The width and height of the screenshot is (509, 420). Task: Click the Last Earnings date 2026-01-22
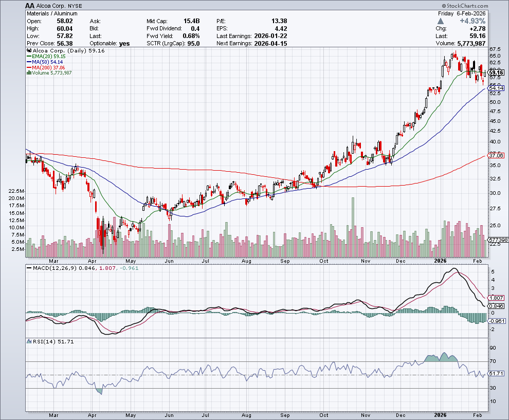click(x=271, y=36)
